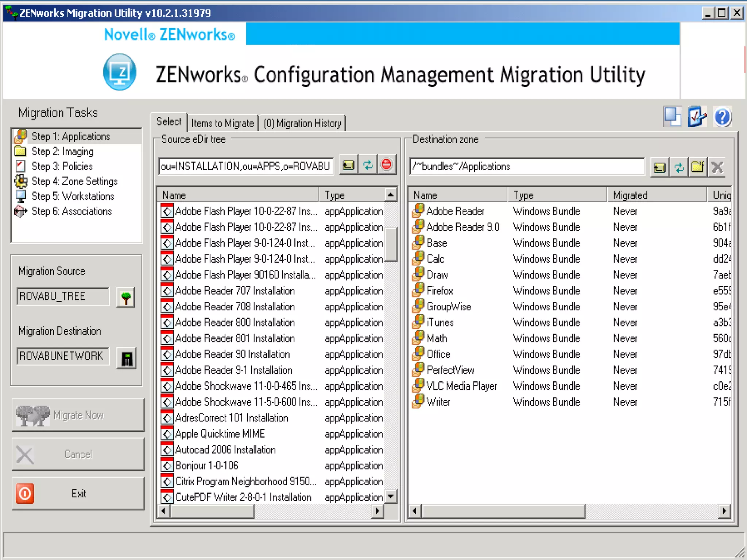Sort destination list by Name column header
This screenshot has height=560, width=747.
(x=458, y=195)
